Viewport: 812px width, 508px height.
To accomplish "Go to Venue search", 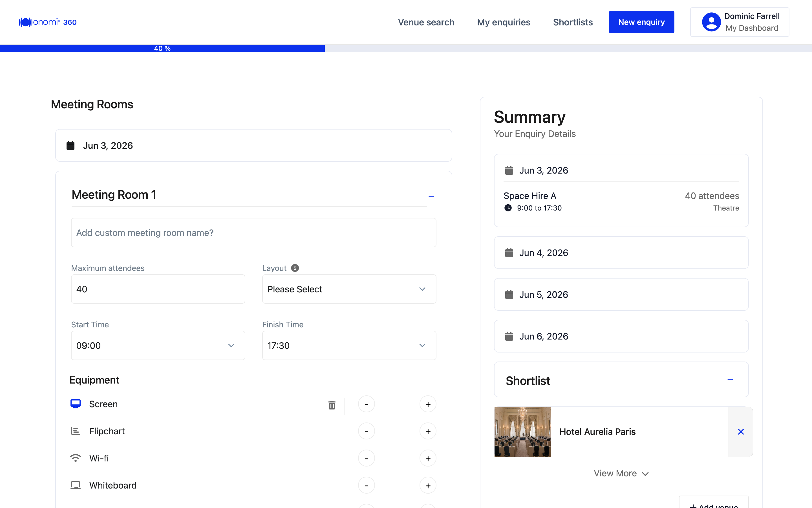I will click(x=426, y=22).
